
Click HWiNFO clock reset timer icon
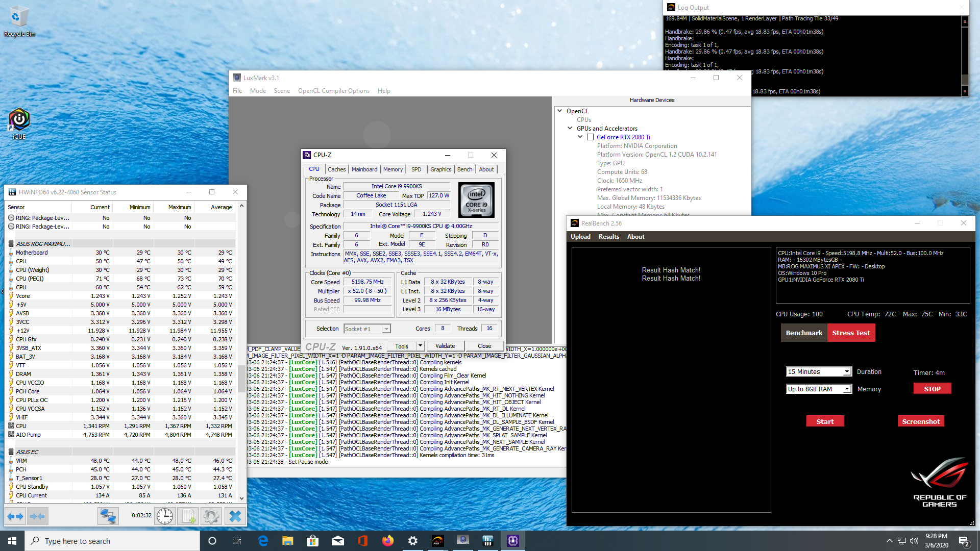pos(165,516)
